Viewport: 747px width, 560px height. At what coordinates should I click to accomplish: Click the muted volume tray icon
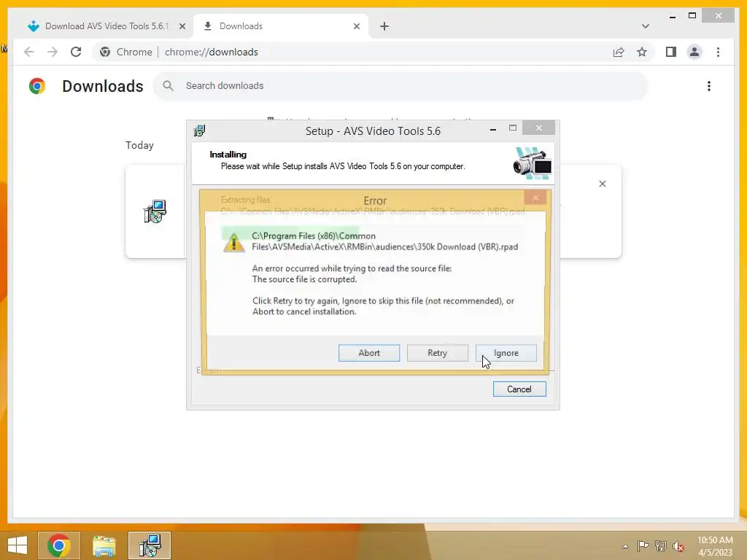(x=678, y=545)
